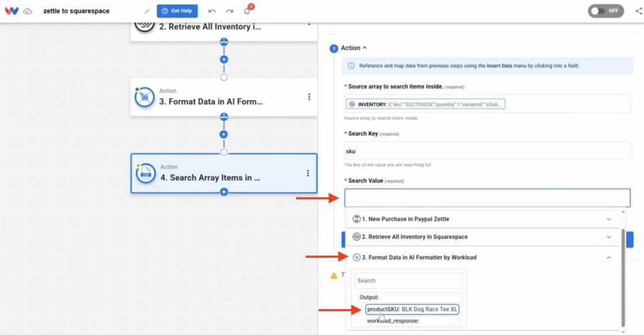This screenshot has height=335, width=644.
Task: Click the INVENTORY data pill
Action: pyautogui.click(x=426, y=105)
